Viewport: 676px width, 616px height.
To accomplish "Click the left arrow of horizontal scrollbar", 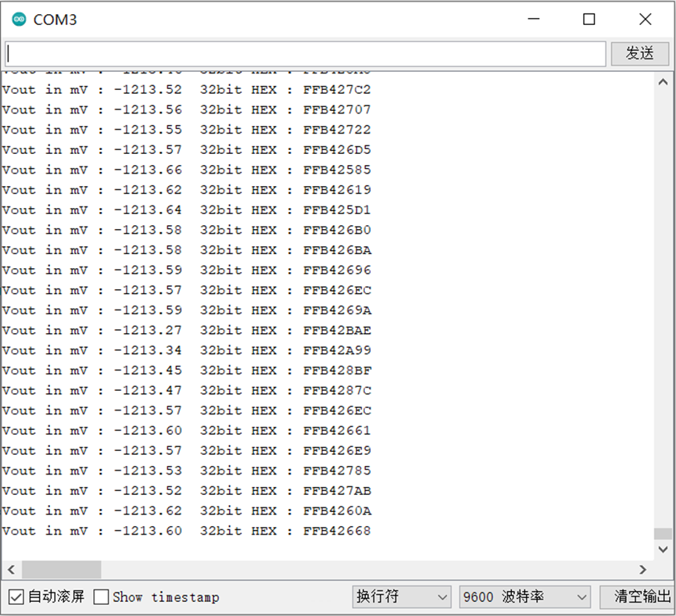I will (x=10, y=571).
